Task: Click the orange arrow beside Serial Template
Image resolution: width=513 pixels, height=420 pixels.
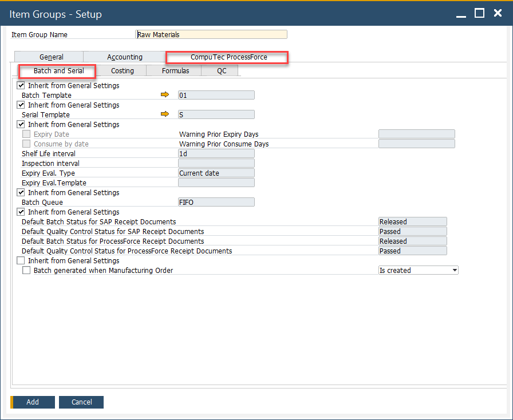Action: coord(165,114)
